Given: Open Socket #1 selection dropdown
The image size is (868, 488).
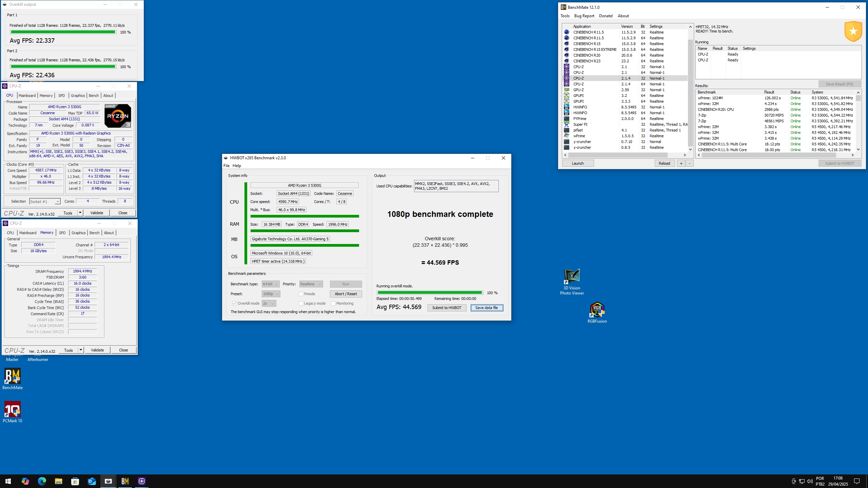Looking at the screenshot, I should [45, 201].
